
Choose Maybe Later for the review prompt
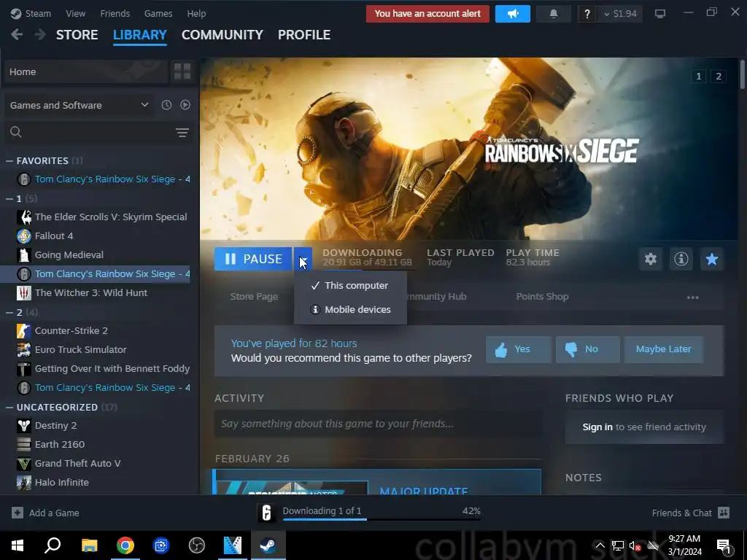click(x=663, y=349)
